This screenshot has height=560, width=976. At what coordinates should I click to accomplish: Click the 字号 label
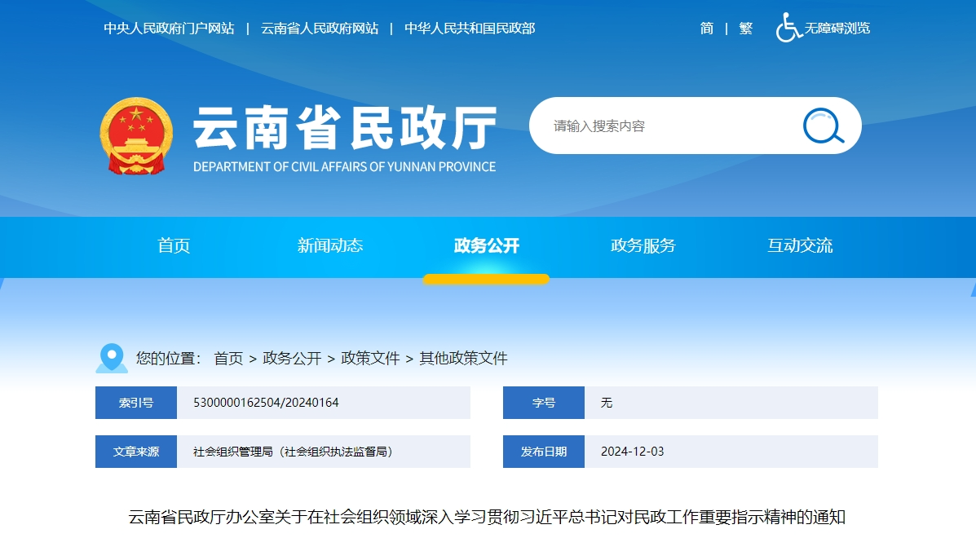[543, 403]
